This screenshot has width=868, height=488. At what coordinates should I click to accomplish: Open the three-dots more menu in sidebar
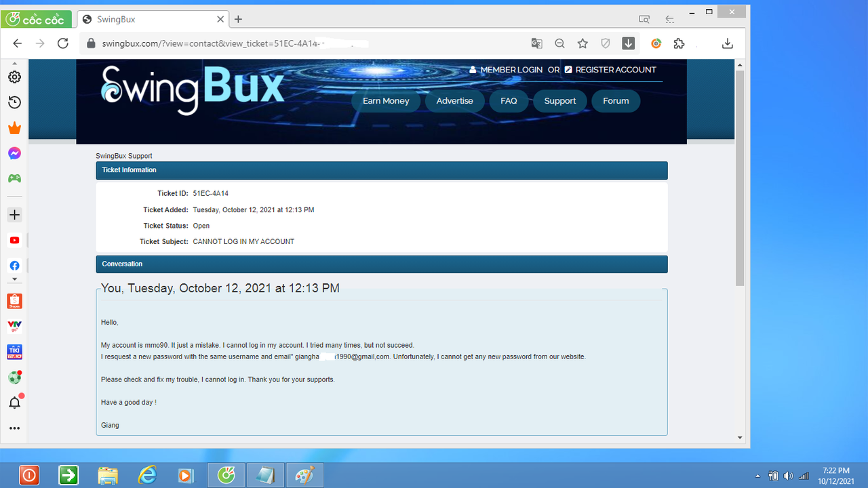tap(14, 428)
